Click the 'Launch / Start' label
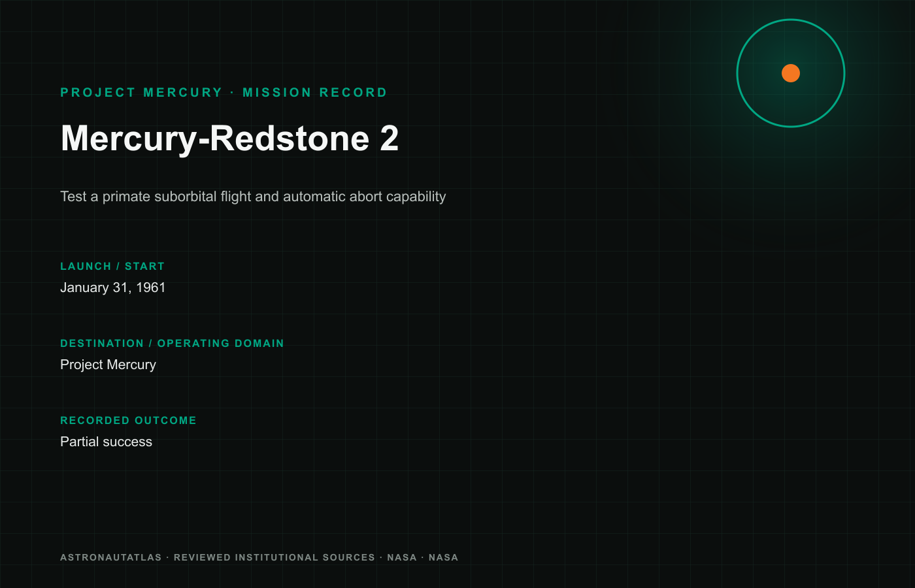 [112, 267]
